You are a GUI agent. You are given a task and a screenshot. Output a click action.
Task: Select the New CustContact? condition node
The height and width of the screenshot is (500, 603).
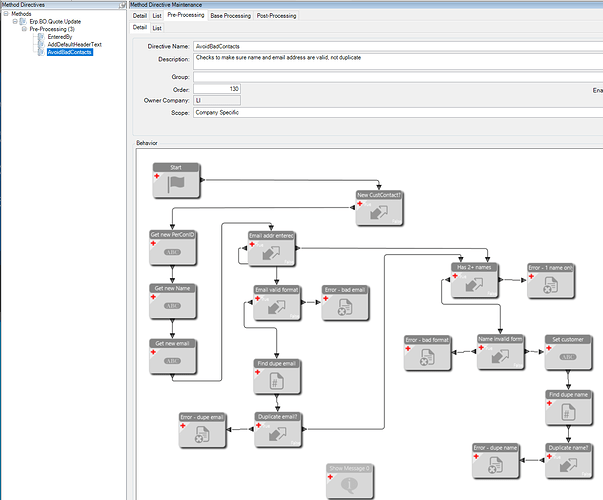point(379,208)
